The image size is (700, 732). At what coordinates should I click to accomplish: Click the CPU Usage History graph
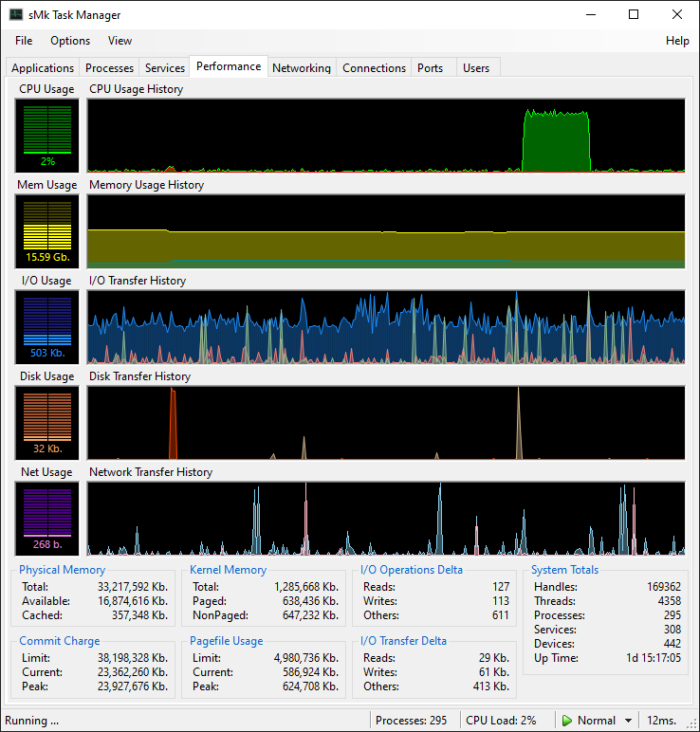click(x=386, y=136)
